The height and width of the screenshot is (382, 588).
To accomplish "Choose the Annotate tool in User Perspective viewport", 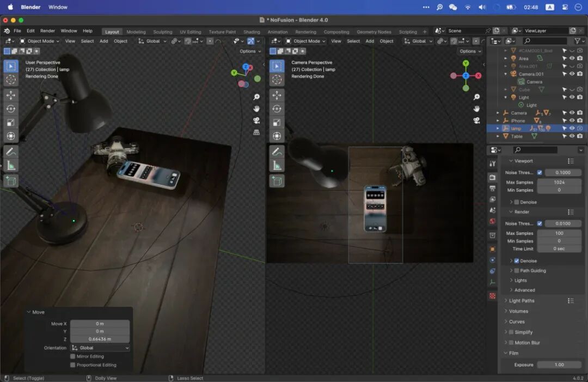I will [x=11, y=151].
